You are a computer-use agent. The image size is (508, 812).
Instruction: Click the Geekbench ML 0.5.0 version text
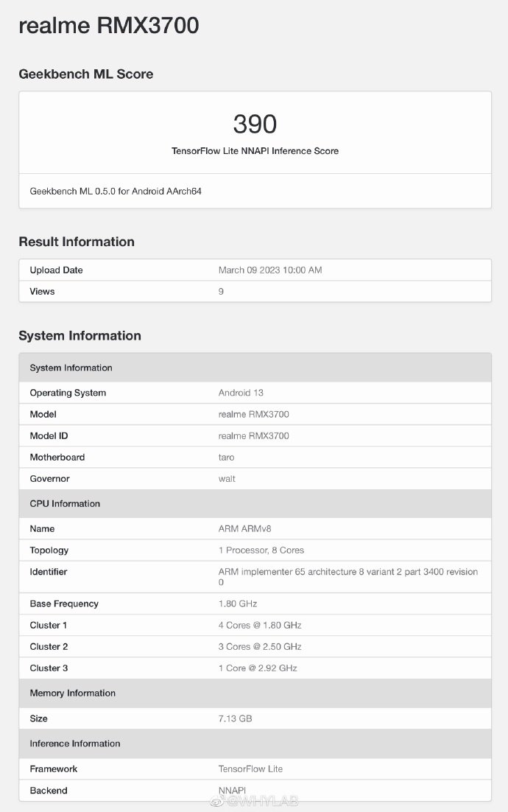tap(116, 191)
